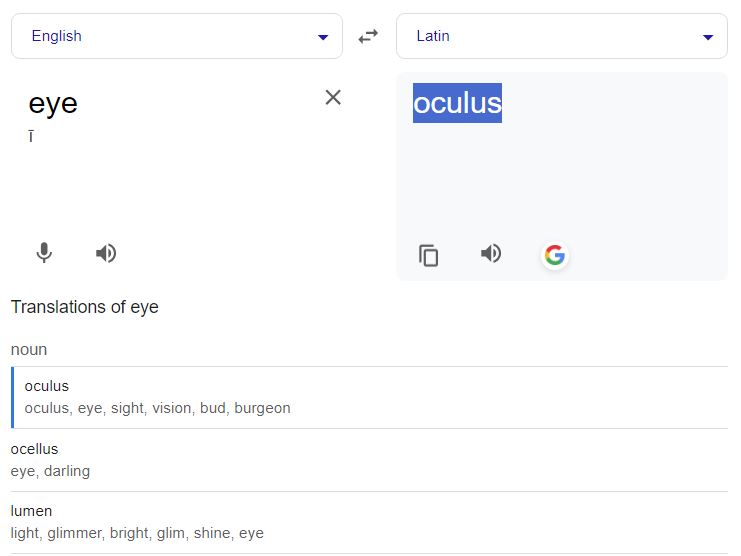The image size is (741, 556).
Task: Swap the source and target languages
Action: point(369,36)
